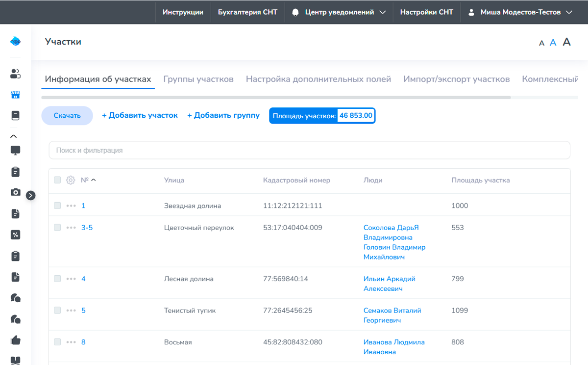The image size is (588, 365).
Task: Click the Площадь участка column header
Action: click(481, 180)
